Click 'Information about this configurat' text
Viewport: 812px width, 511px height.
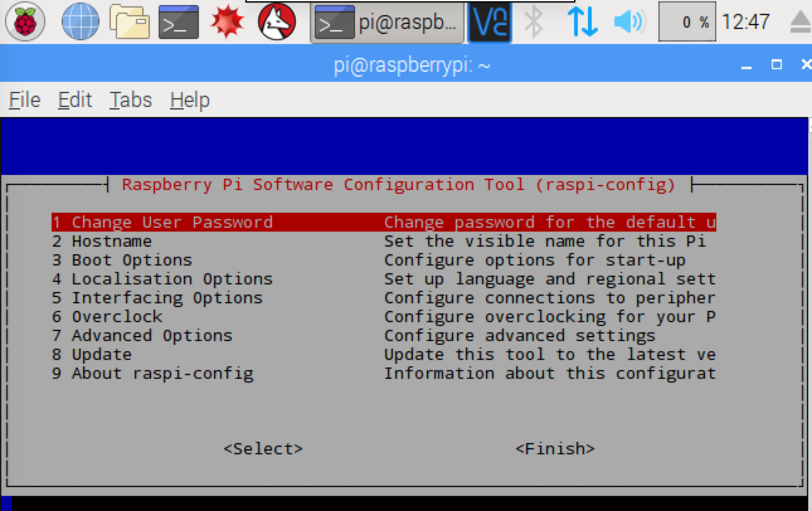pos(550,373)
